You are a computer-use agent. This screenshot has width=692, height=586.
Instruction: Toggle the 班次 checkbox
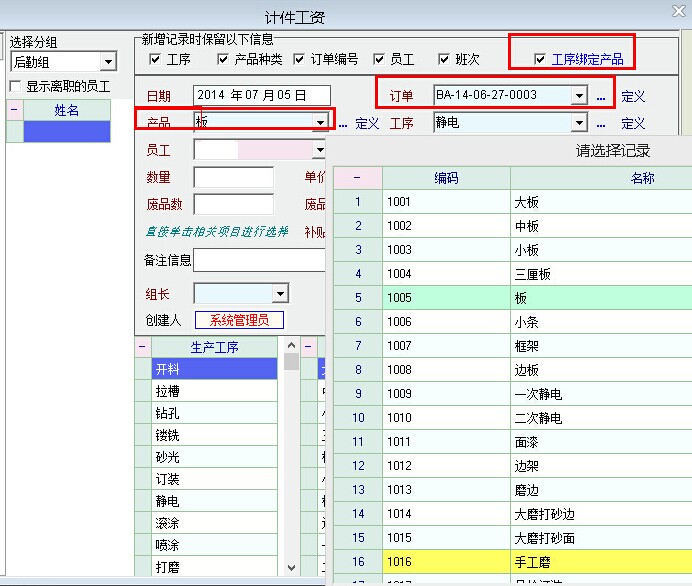(444, 60)
